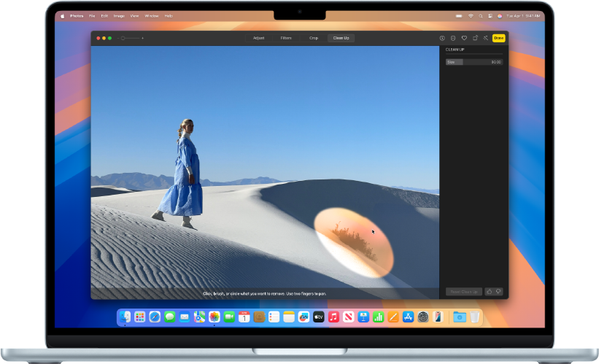Open News from the dock
Image resolution: width=599 pixels, height=364 pixels.
click(x=349, y=317)
